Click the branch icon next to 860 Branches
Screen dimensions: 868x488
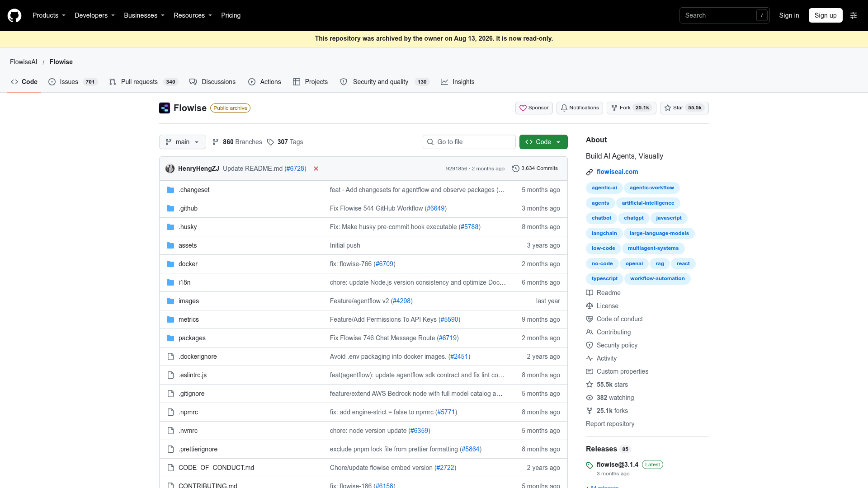pos(216,142)
